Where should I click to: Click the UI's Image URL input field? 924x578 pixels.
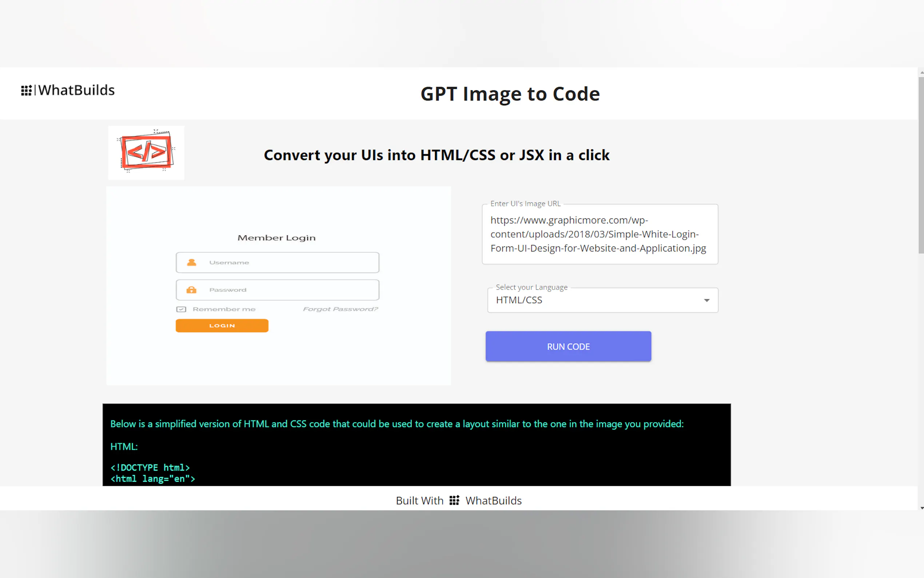600,234
